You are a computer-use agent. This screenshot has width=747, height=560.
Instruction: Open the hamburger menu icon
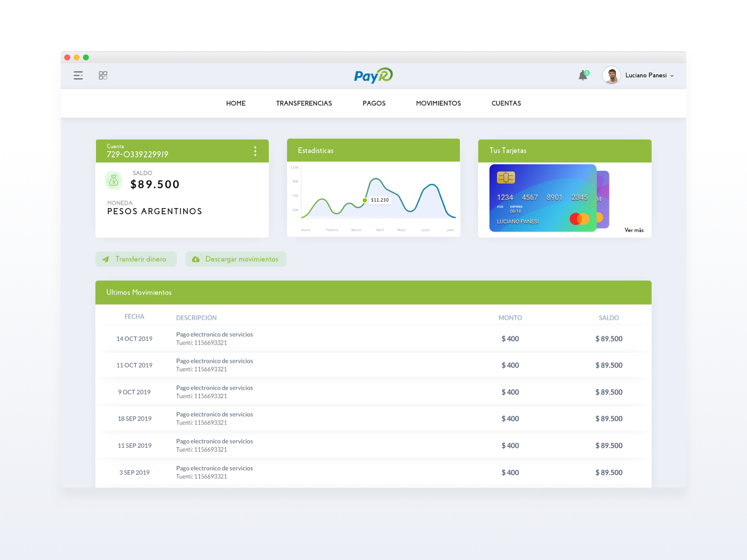[78, 75]
